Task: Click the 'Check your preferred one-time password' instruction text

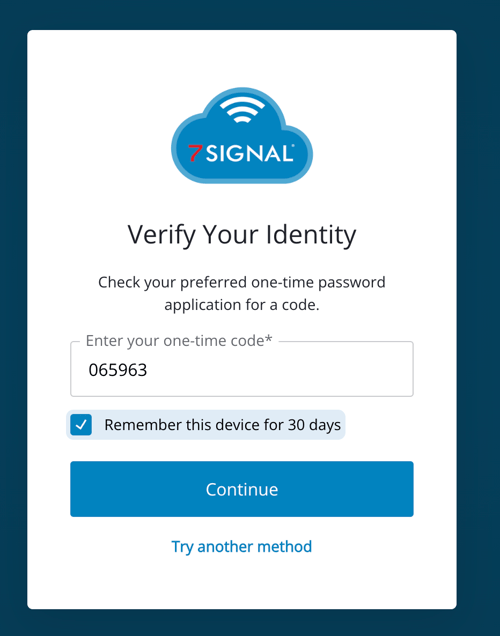Action: tap(242, 282)
